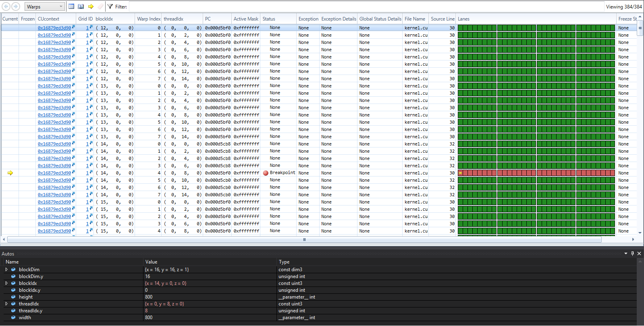Click the threadIdx.y variable cube icon
This screenshot has width=644, height=326.
tap(13, 311)
